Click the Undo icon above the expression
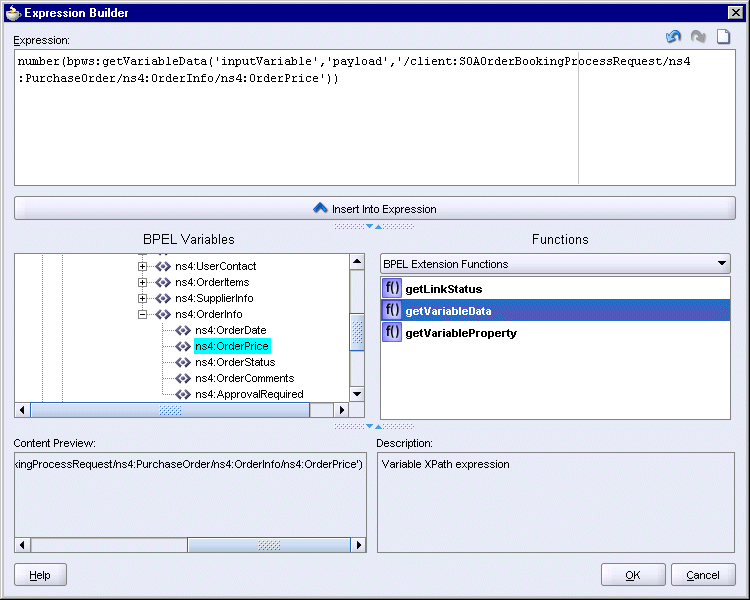 pos(673,36)
